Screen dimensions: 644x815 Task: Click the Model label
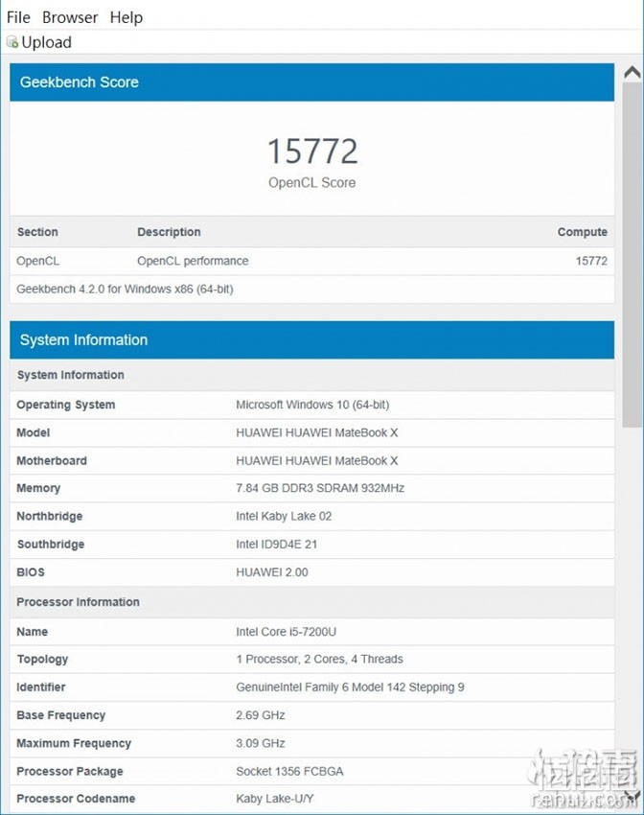34,432
